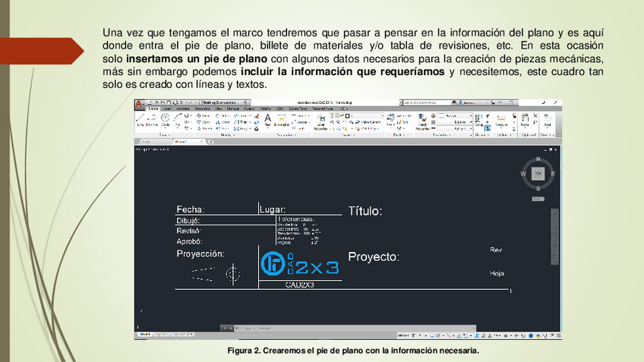Click the Group tool icon

(x=478, y=120)
